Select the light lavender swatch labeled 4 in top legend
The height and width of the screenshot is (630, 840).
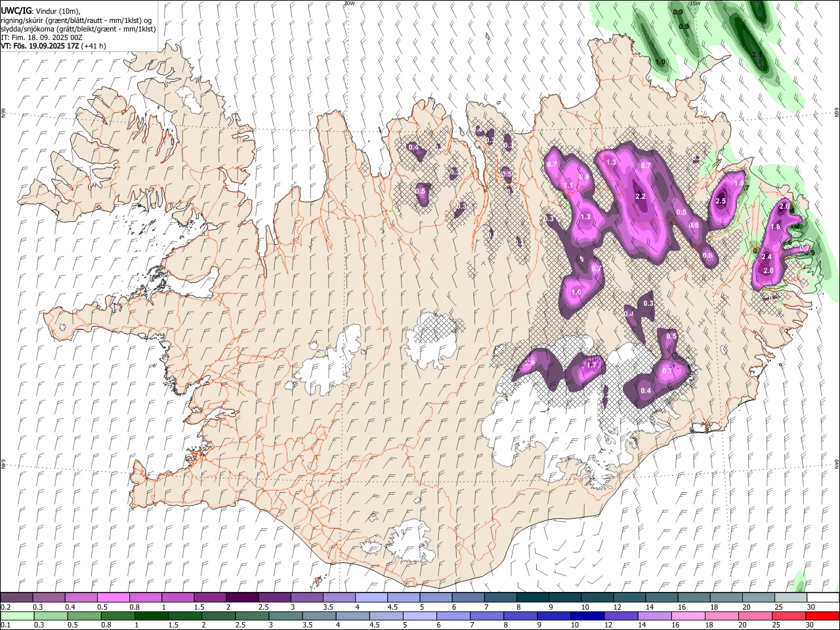click(x=371, y=597)
